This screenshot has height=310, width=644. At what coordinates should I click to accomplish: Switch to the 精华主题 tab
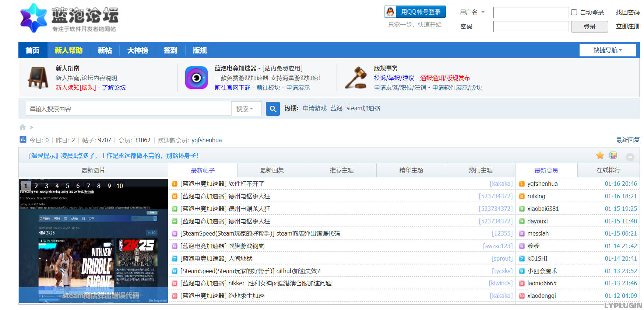coord(411,170)
